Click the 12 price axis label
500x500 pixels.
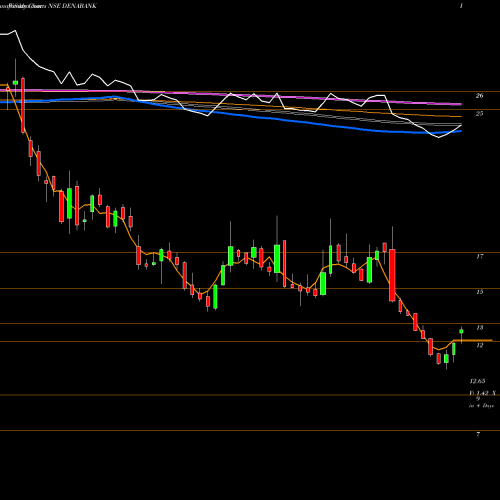(x=479, y=345)
